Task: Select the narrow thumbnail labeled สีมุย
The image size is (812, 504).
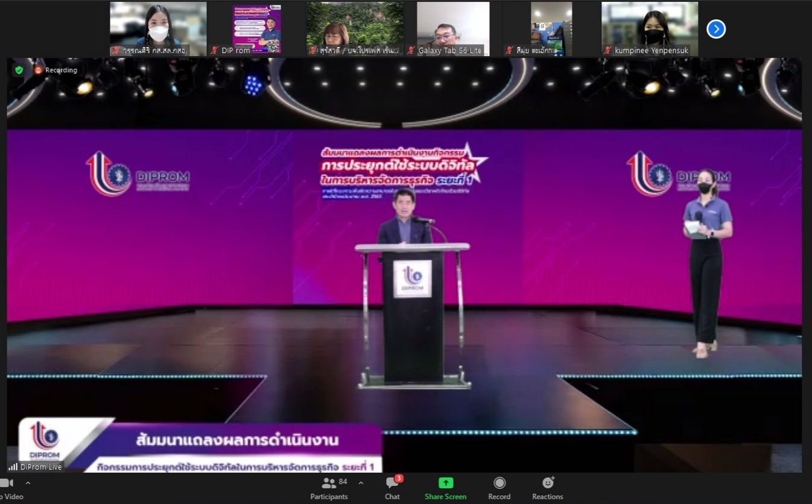Action: (551, 29)
